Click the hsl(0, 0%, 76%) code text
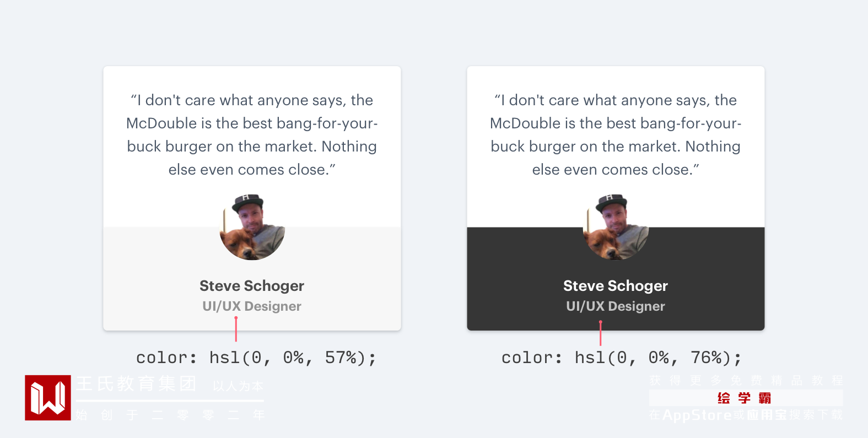This screenshot has height=438, width=868. [x=622, y=358]
